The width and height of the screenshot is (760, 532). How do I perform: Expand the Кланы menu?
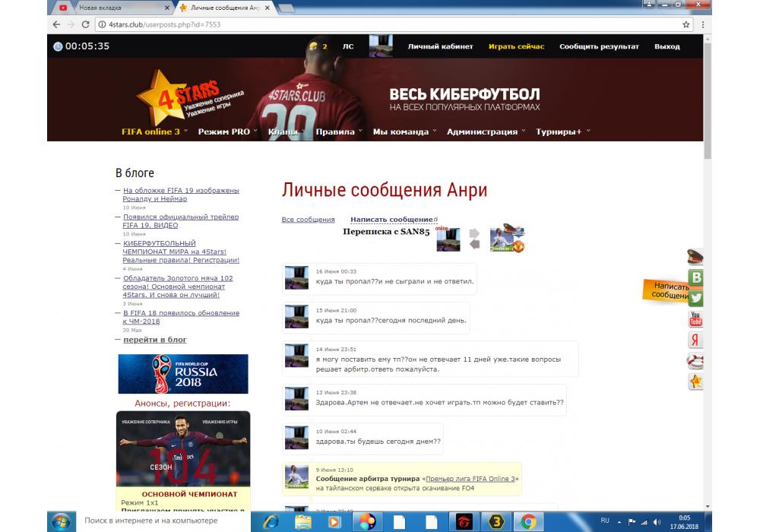click(x=286, y=131)
